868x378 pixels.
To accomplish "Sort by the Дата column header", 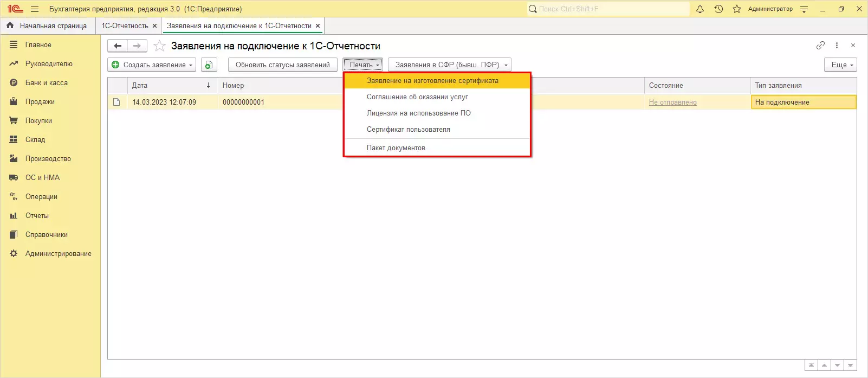I will 173,85.
